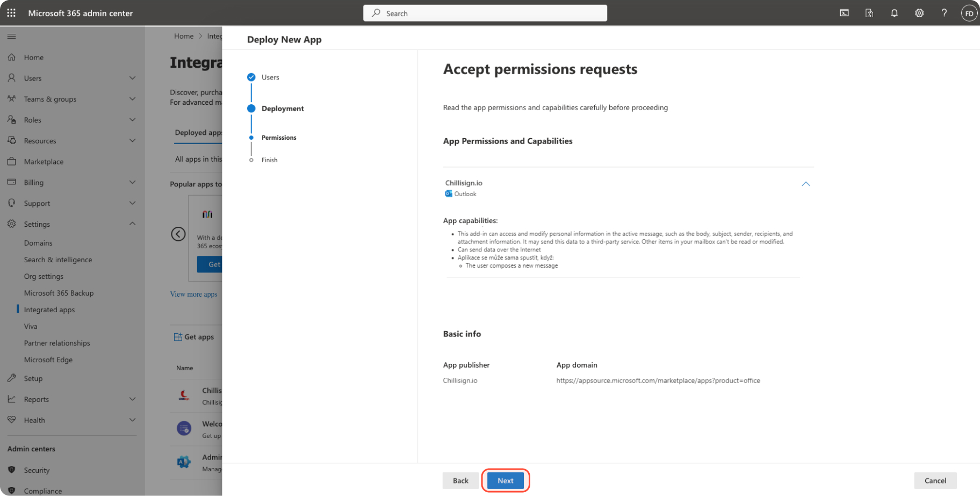Image resolution: width=980 pixels, height=496 pixels.
Task: Click the Marketplace bag icon
Action: pos(11,161)
